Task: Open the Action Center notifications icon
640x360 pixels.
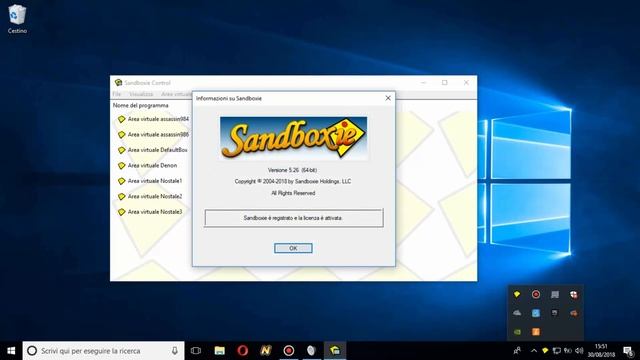Action: [628, 351]
